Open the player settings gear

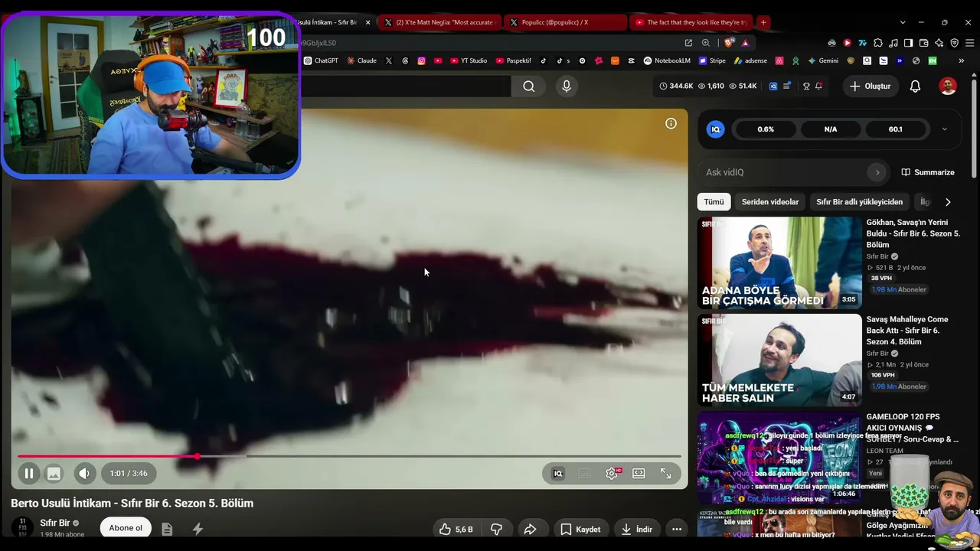coord(612,474)
